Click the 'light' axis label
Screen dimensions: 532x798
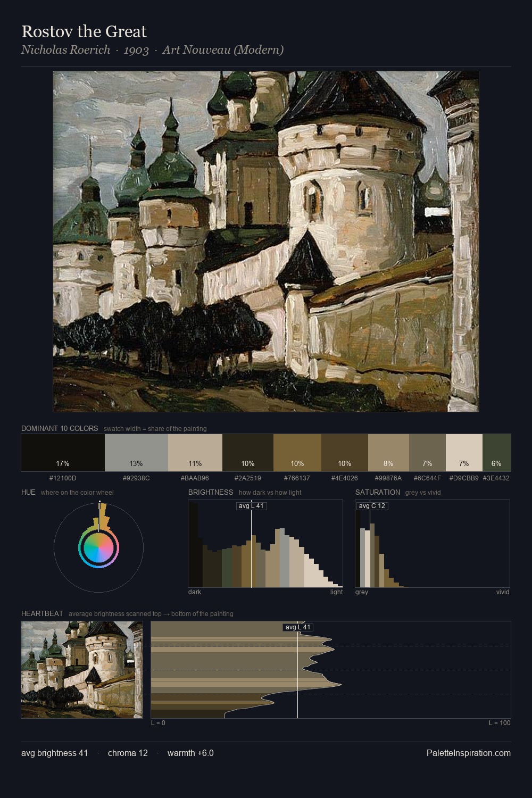click(x=336, y=592)
